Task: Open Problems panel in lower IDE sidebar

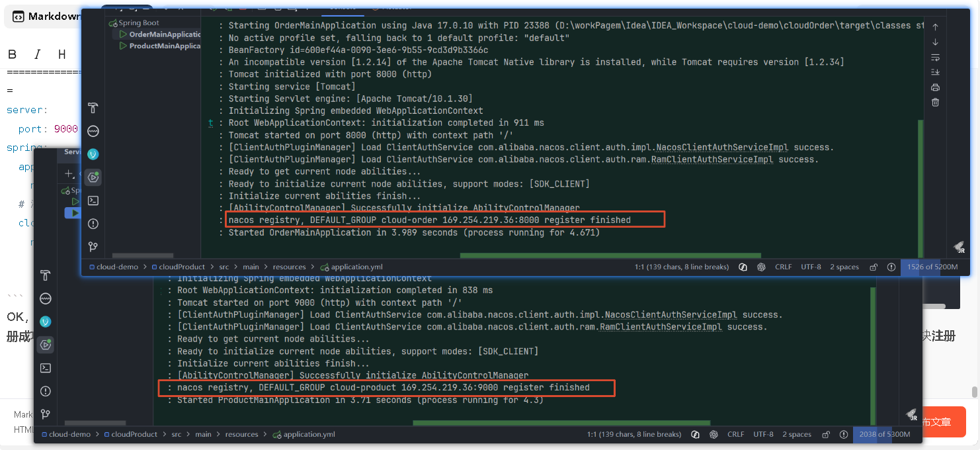Action: click(x=45, y=391)
